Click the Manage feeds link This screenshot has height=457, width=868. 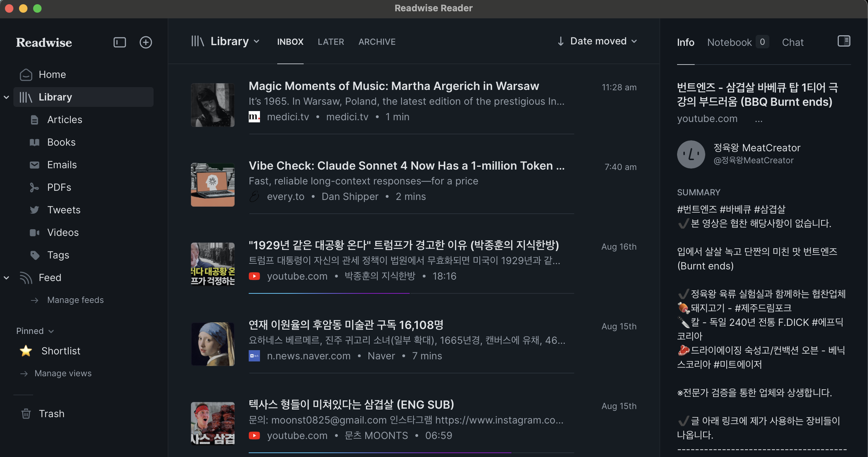pyautogui.click(x=75, y=300)
